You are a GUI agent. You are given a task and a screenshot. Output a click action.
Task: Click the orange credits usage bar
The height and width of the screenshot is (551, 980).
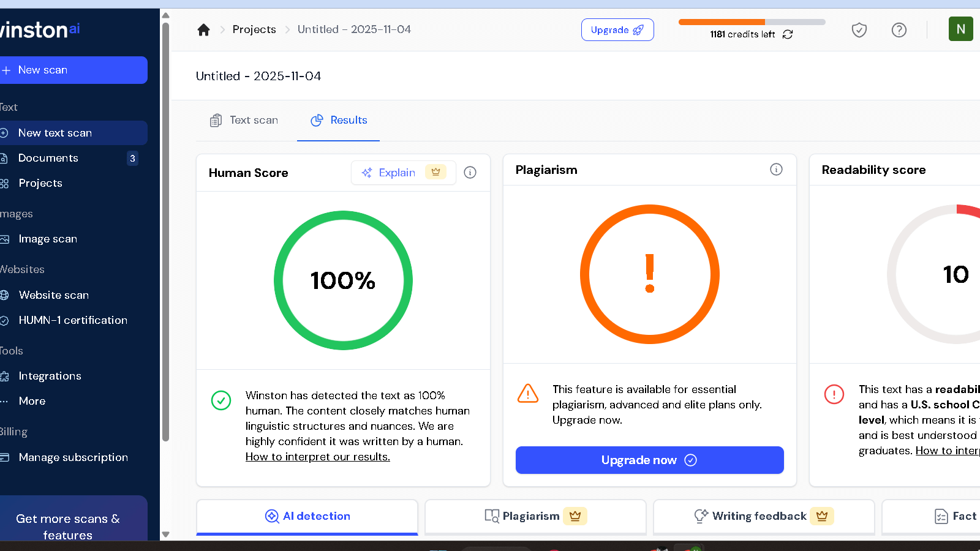[x=723, y=21]
